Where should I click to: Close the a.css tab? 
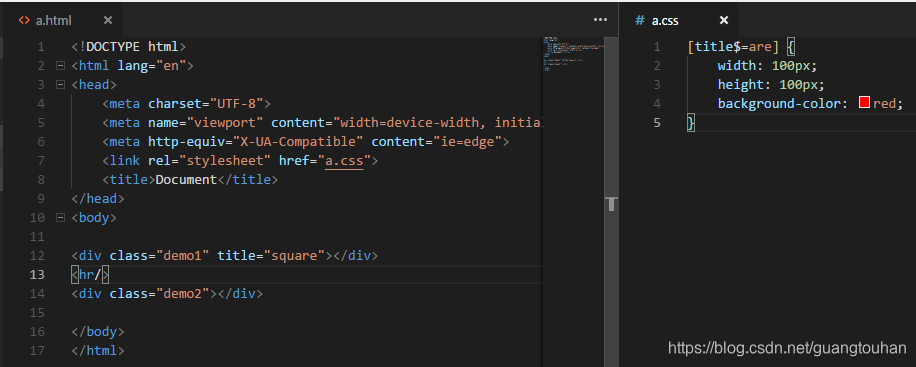coord(724,20)
